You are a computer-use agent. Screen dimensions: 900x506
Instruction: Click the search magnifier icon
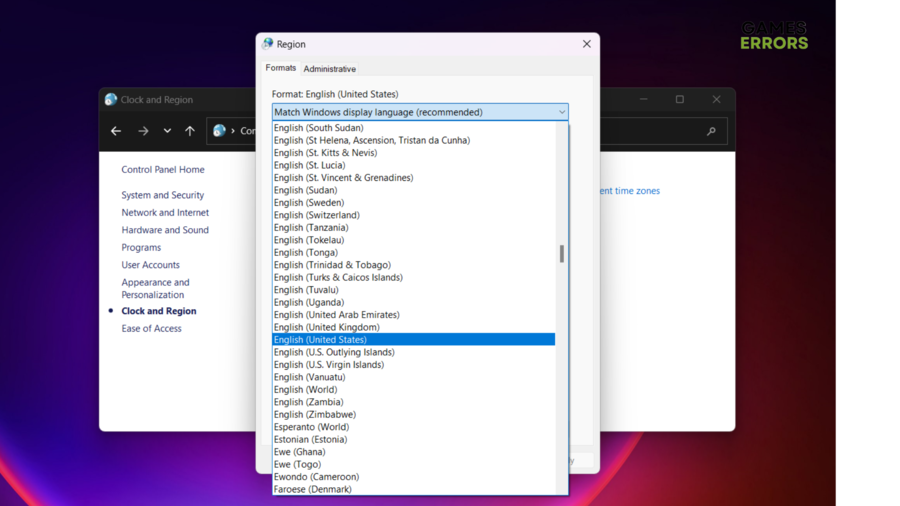tap(711, 131)
